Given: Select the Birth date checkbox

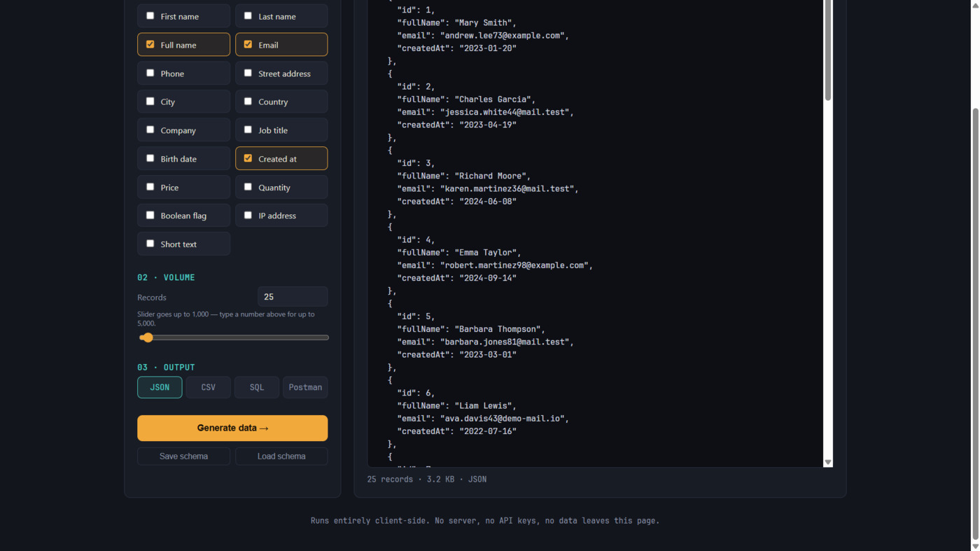Looking at the screenshot, I should (150, 158).
